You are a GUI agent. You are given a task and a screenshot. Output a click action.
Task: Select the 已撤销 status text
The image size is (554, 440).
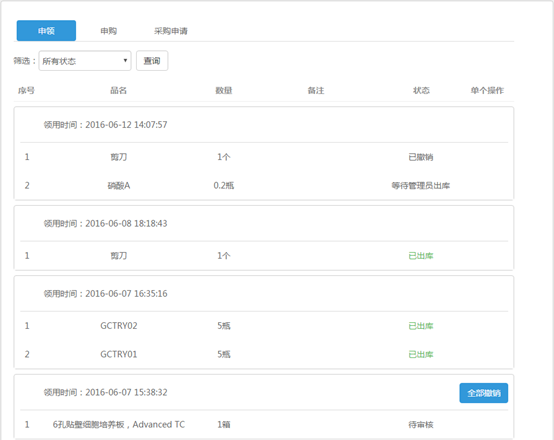coord(421,157)
